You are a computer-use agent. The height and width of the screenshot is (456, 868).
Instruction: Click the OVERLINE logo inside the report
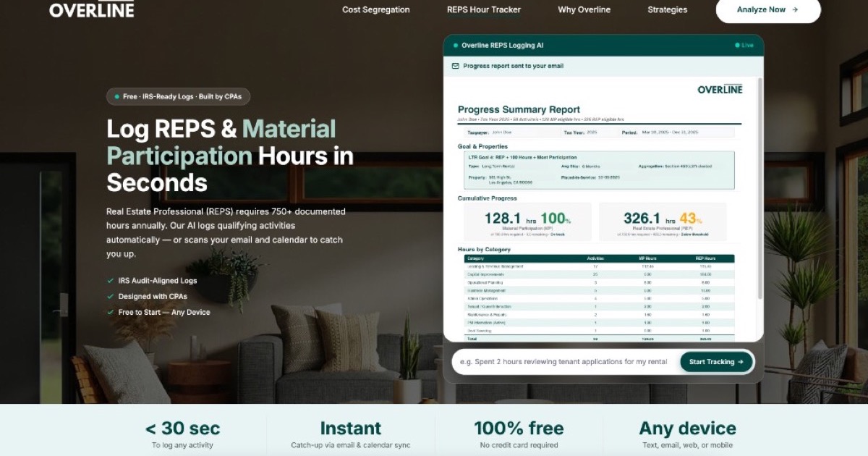pyautogui.click(x=720, y=89)
